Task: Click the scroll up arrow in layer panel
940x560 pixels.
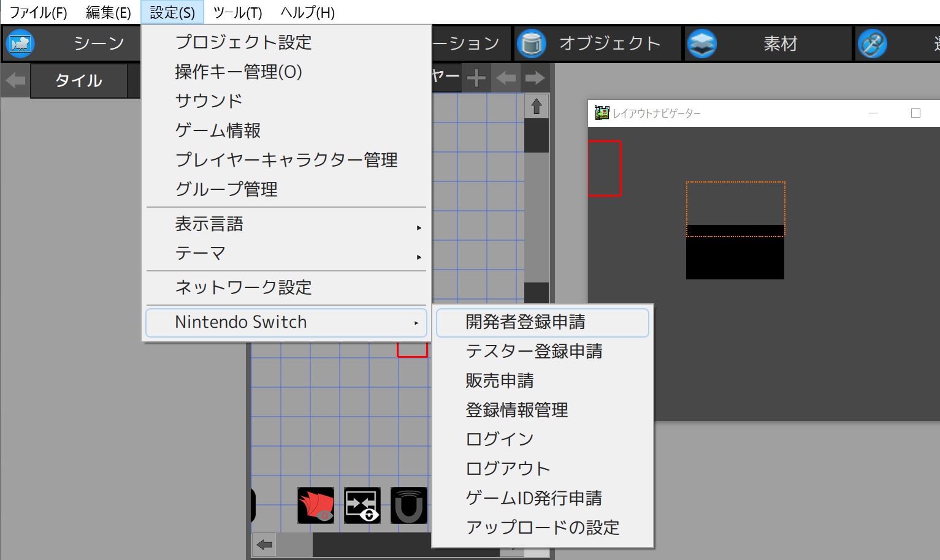Action: coord(537,106)
